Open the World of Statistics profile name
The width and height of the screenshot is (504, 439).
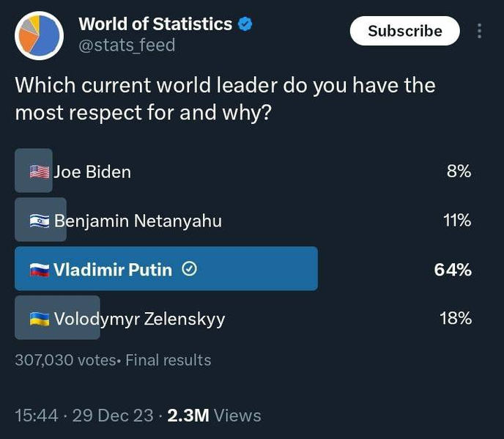(155, 24)
